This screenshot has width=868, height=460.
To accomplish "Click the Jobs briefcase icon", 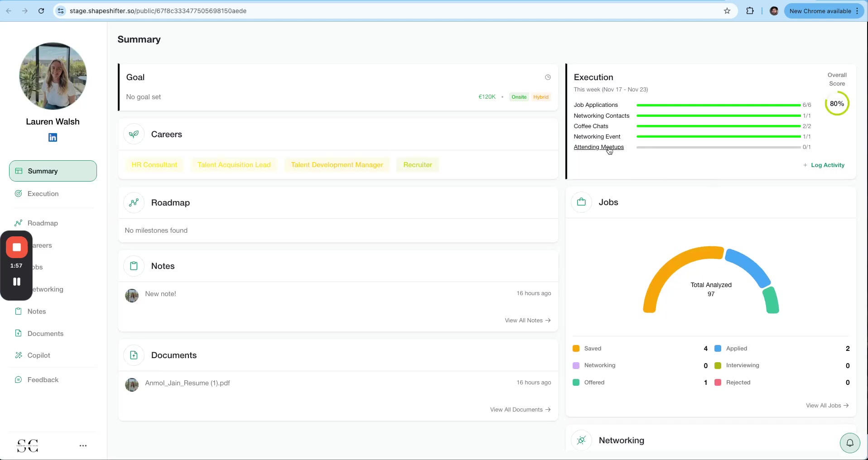I will (581, 202).
